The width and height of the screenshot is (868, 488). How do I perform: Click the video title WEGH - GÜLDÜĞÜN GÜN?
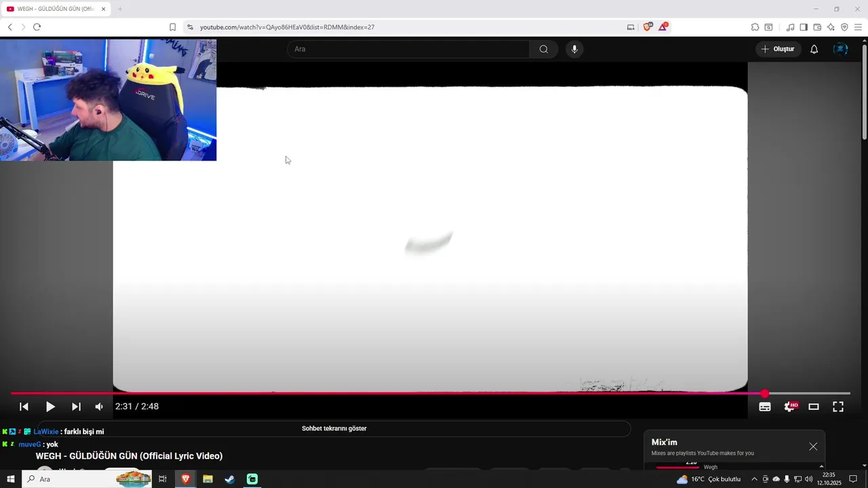[129, 456]
